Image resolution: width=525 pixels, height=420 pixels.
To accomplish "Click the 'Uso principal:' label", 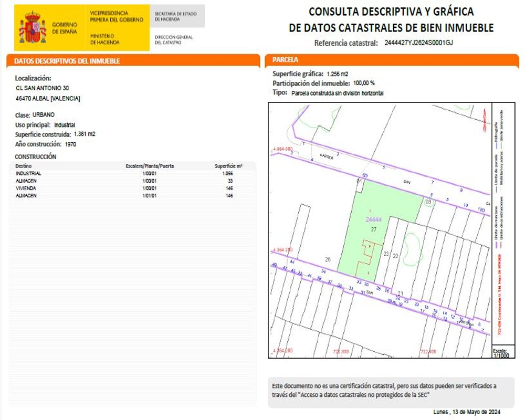I will coord(33,125).
